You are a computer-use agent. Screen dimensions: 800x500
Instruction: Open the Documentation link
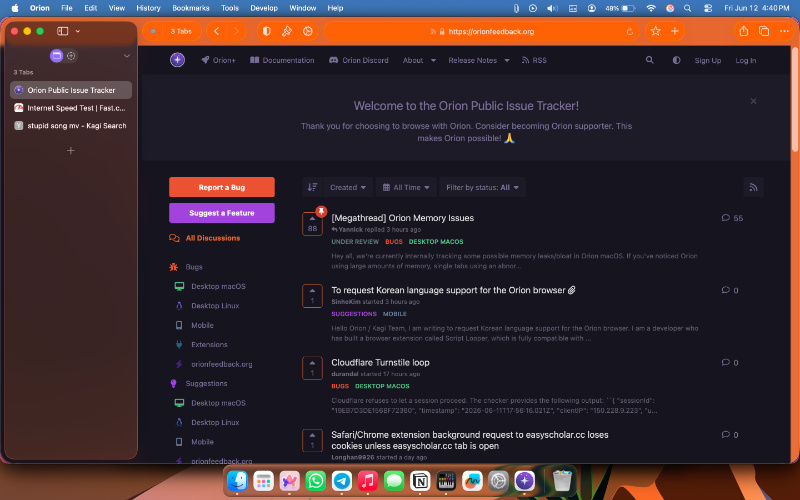coord(282,60)
